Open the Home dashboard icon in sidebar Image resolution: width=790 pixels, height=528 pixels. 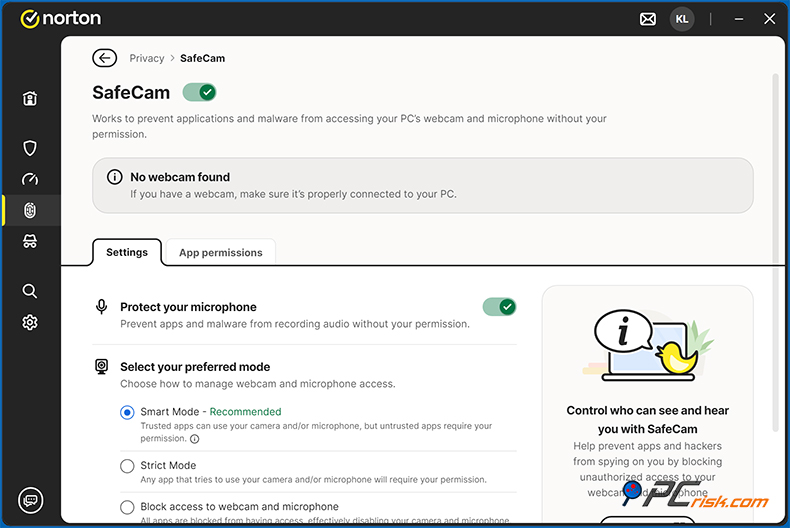click(x=30, y=98)
